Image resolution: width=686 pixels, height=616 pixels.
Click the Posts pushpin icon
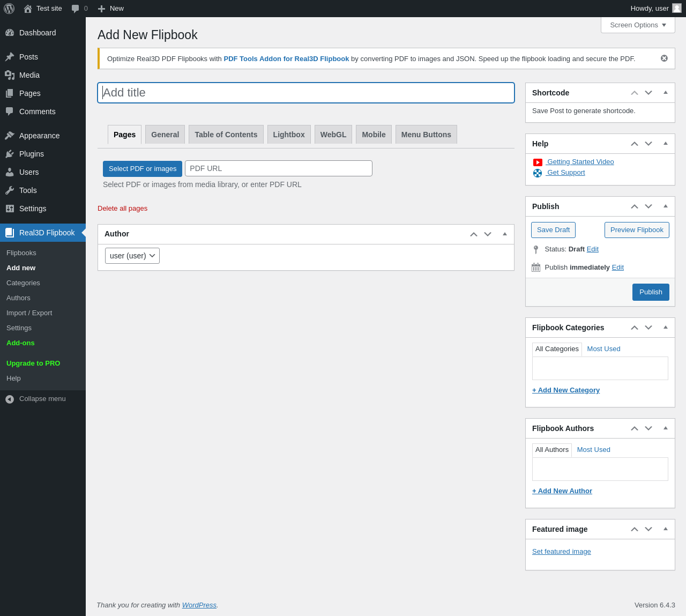pos(10,57)
